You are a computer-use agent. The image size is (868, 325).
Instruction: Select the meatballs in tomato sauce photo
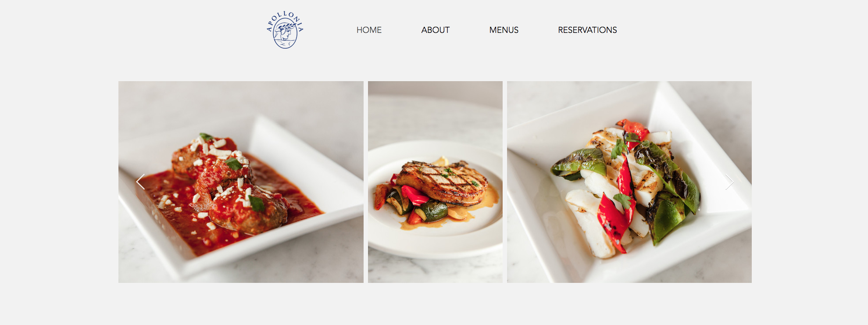click(x=241, y=182)
